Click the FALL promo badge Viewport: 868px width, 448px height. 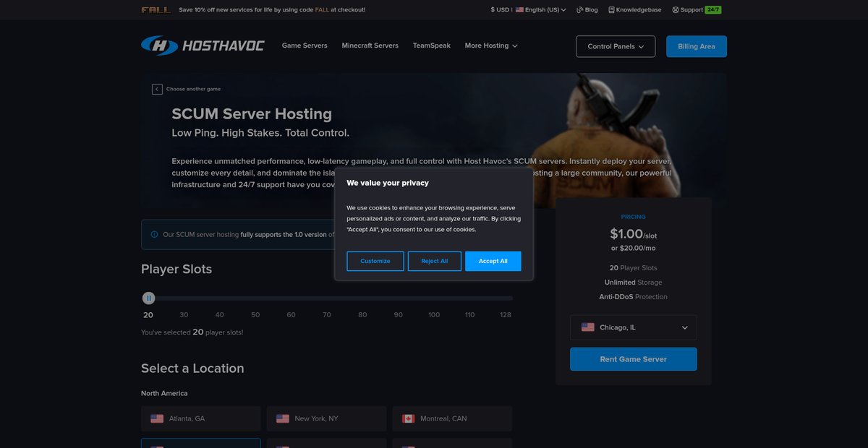[x=156, y=10]
